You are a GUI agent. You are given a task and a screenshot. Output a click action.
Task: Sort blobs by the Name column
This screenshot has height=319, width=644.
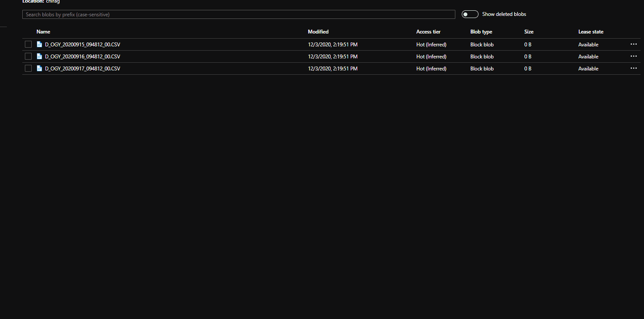pyautogui.click(x=43, y=31)
